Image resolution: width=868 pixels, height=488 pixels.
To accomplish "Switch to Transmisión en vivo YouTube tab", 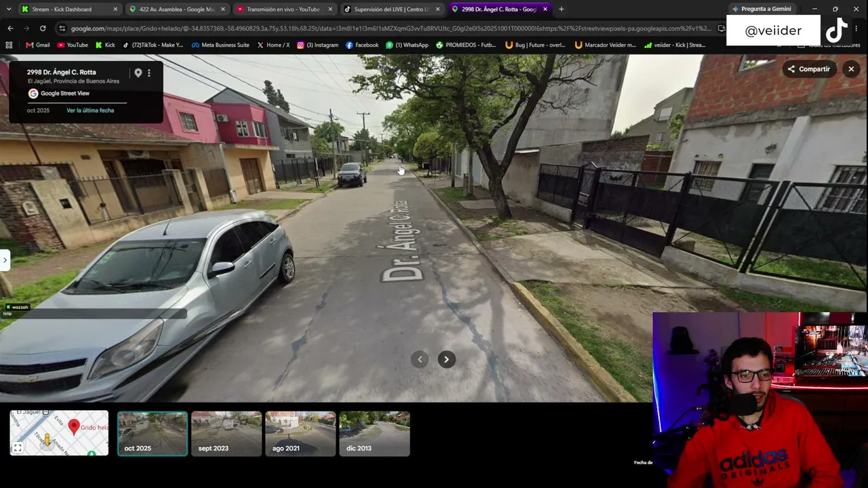I will pyautogui.click(x=284, y=9).
